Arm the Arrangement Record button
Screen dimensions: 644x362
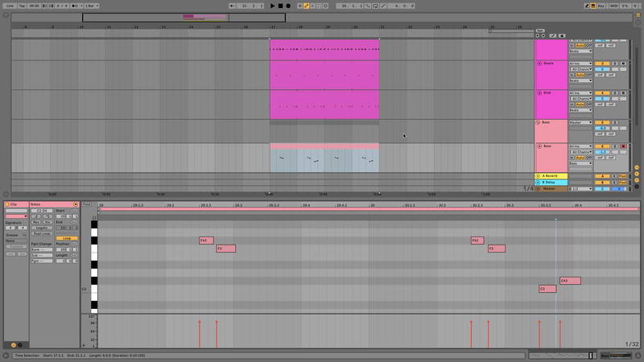click(288, 6)
